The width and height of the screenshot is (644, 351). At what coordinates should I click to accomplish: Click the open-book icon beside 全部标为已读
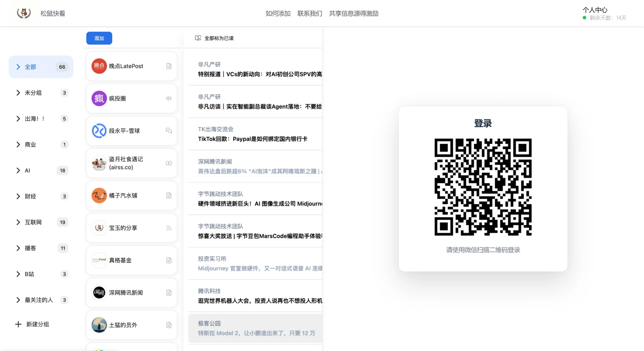tap(198, 38)
